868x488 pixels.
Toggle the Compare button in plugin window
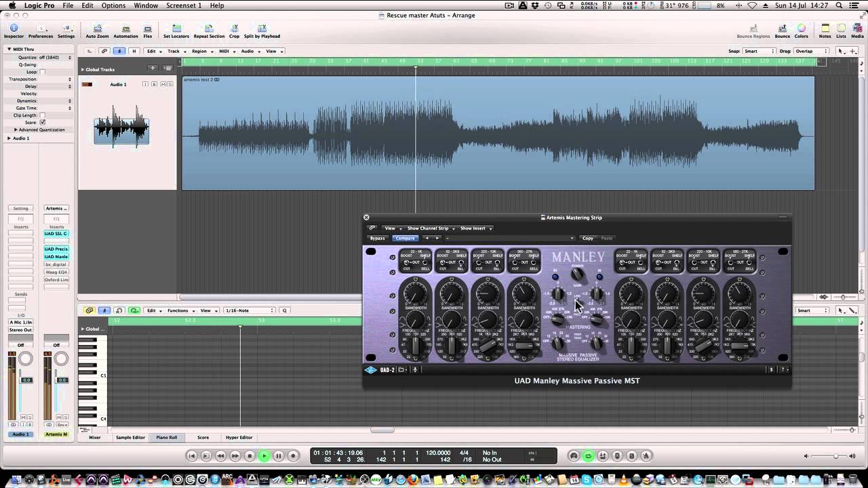click(405, 238)
